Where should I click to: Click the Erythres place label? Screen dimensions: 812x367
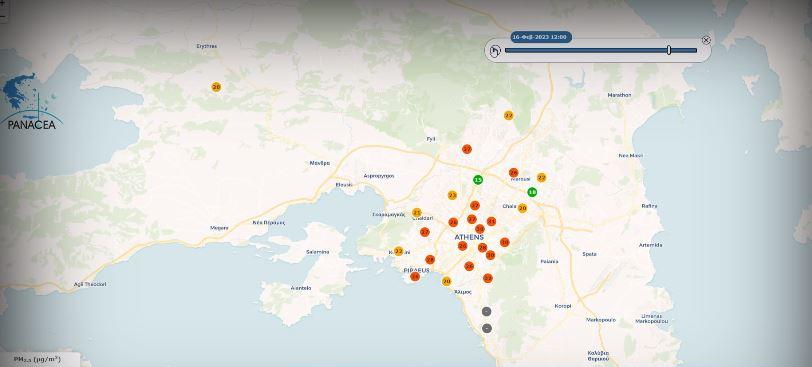point(207,46)
